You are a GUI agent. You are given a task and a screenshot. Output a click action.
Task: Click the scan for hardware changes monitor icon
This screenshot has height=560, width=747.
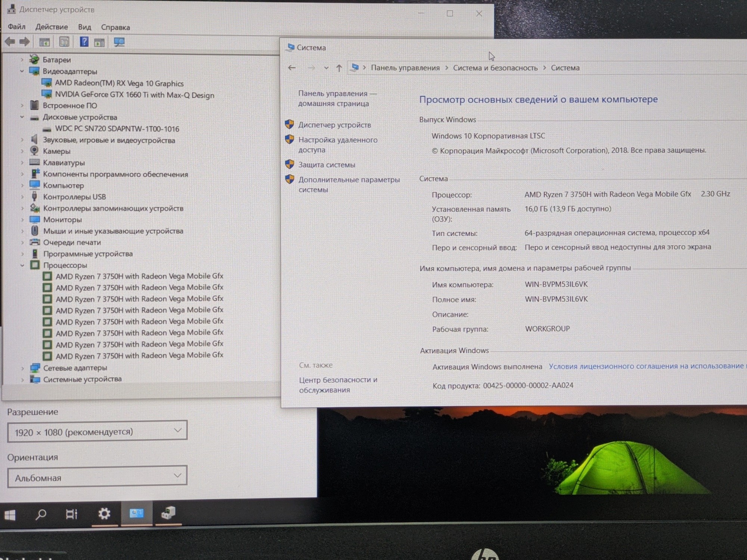pos(119,42)
